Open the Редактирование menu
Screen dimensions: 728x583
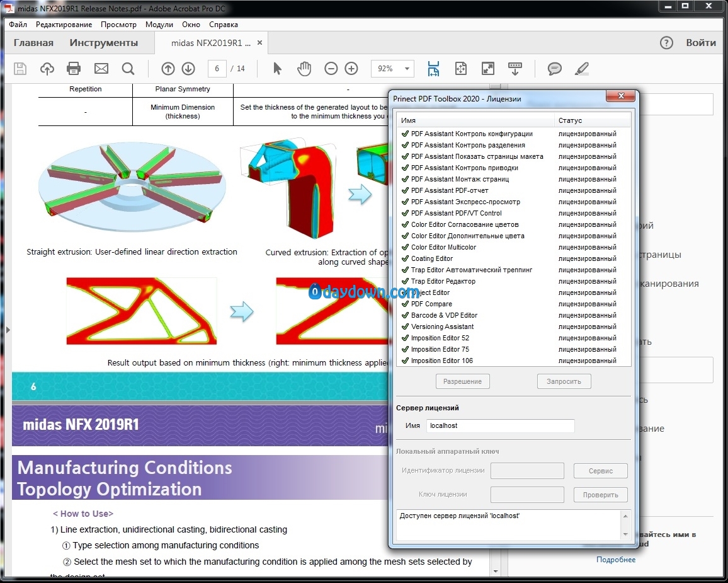pos(64,25)
